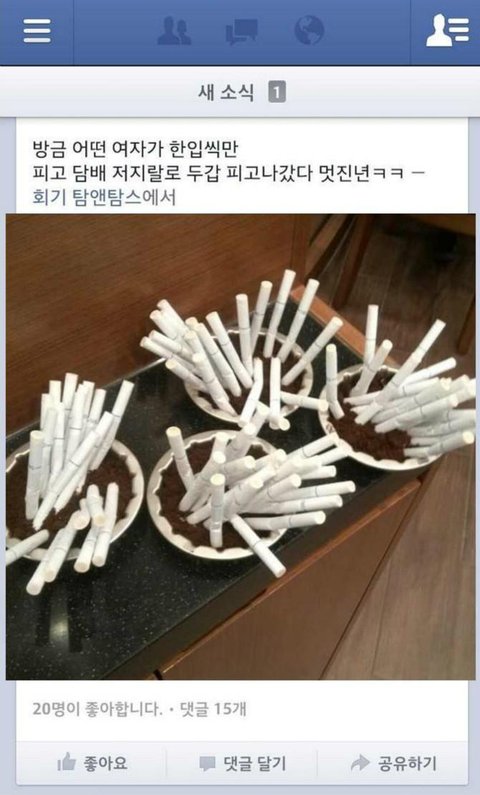Tap the 에서 text after the location
Image resolution: width=480 pixels, height=795 pixels.
point(159,197)
